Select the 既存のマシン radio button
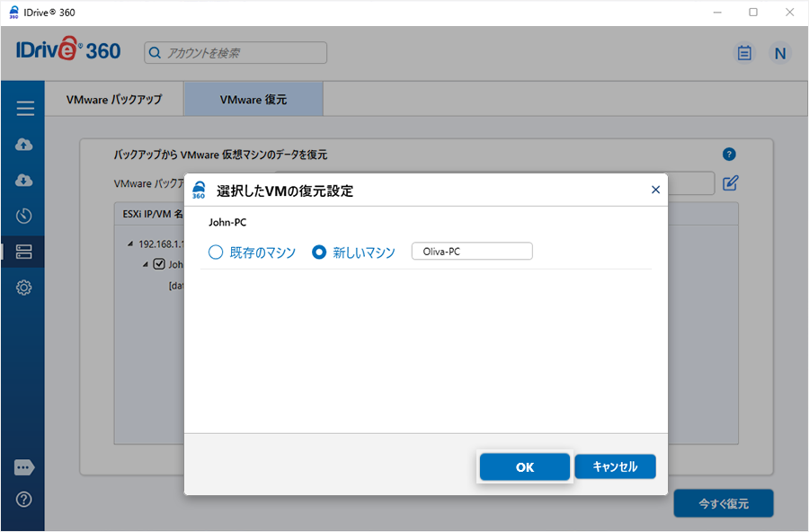 [x=216, y=253]
